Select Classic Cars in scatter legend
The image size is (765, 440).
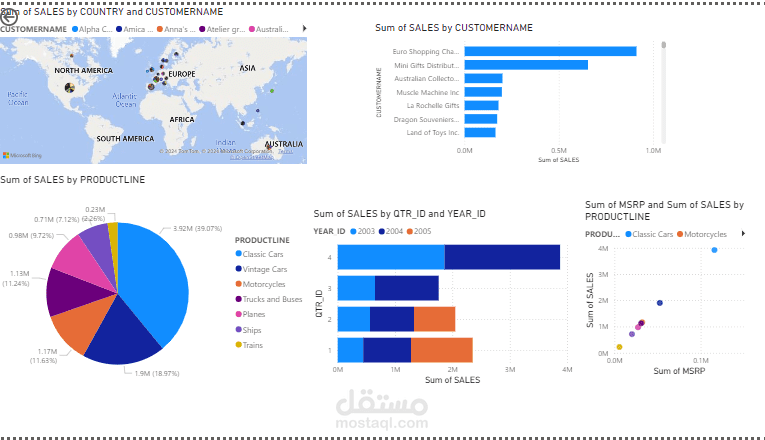pyautogui.click(x=649, y=234)
